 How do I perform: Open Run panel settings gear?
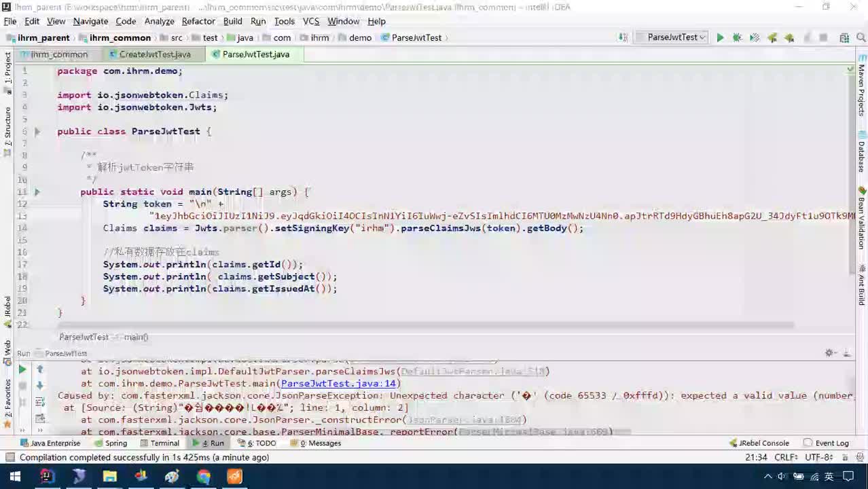tap(829, 353)
